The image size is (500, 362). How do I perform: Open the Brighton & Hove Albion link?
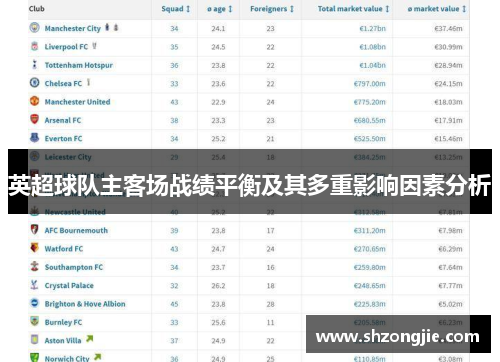tap(85, 304)
